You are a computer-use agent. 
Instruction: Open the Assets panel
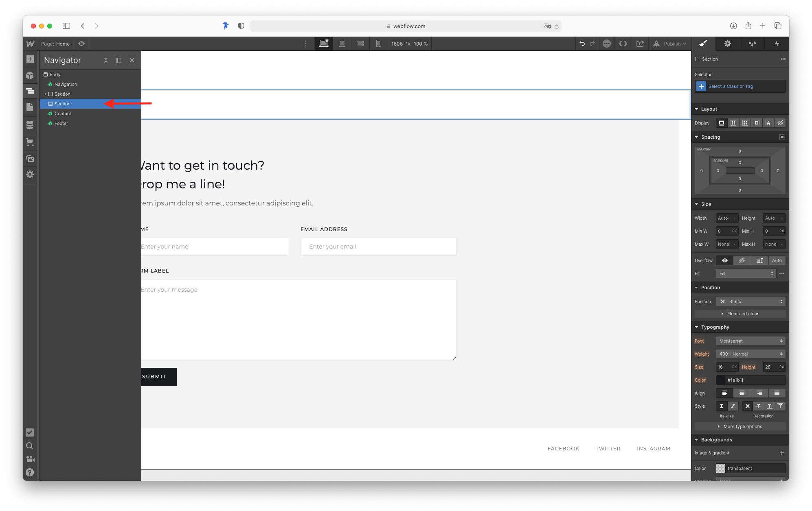[x=30, y=158]
